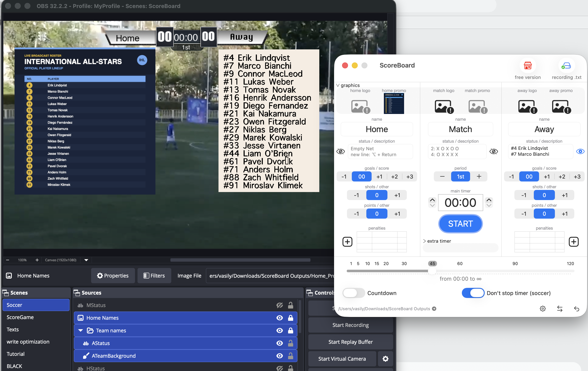Image resolution: width=588 pixels, height=371 pixels.
Task: Show the MStatus source in OBS
Action: click(x=279, y=305)
